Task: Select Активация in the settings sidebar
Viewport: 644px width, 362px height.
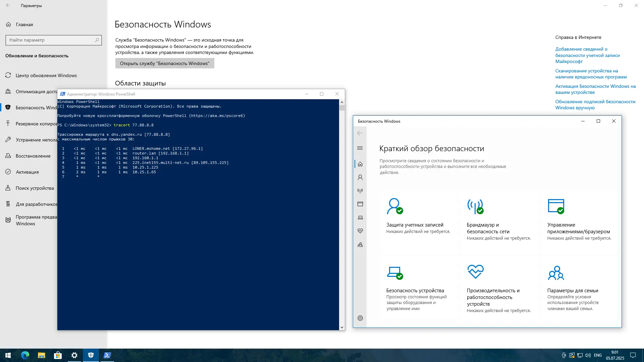Action: point(27,172)
